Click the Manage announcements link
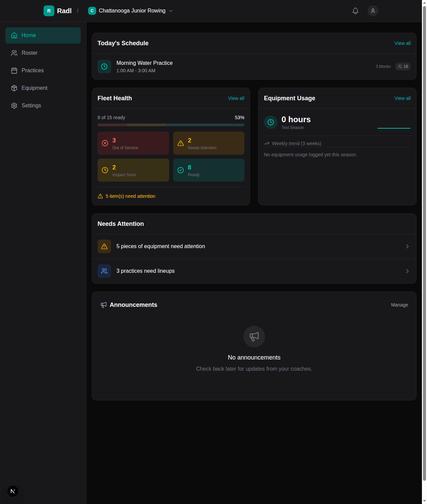 (x=399, y=305)
